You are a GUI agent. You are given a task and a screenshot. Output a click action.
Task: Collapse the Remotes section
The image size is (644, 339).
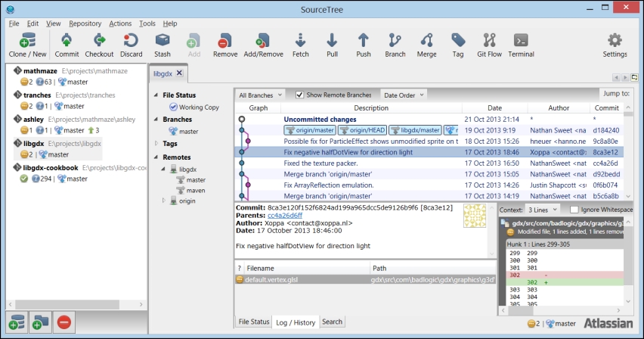click(x=156, y=157)
